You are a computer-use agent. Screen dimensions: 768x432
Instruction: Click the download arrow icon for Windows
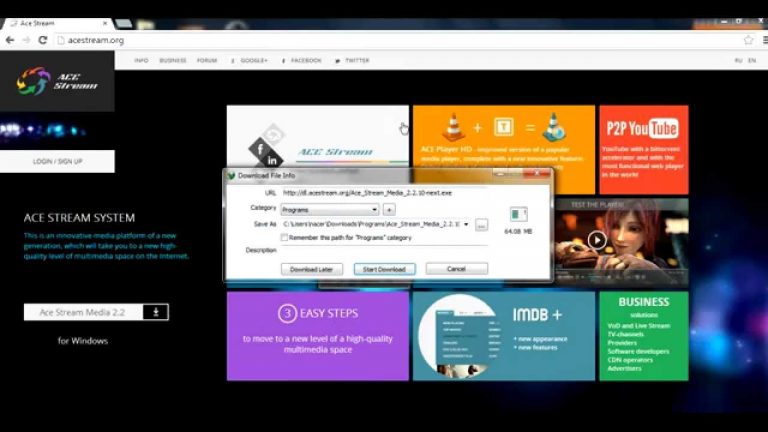pos(156,312)
